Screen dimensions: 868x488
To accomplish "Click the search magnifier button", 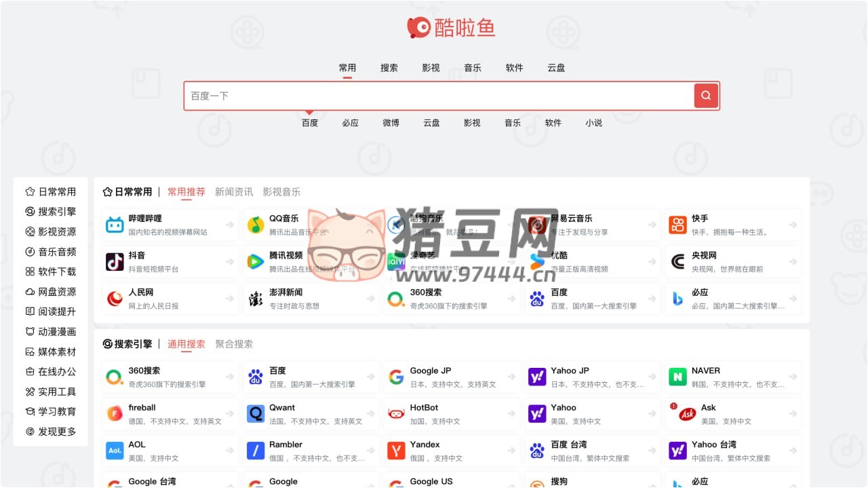I will click(x=705, y=96).
